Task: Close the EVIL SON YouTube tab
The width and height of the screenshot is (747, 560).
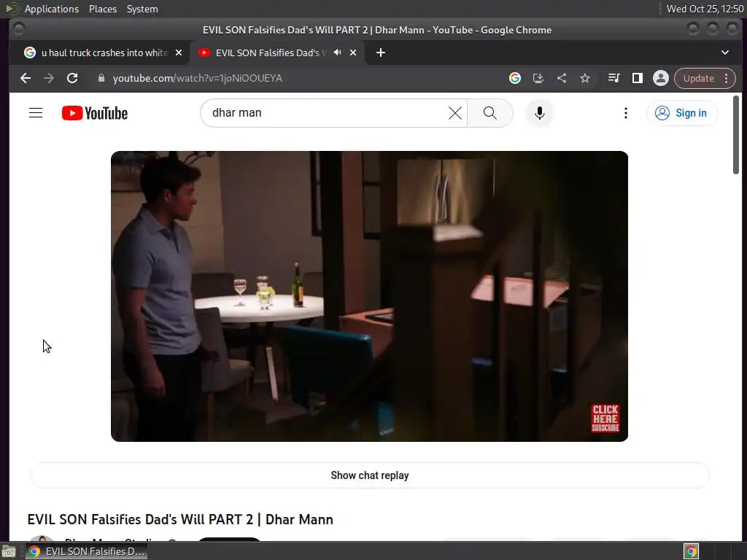Action: point(353,52)
